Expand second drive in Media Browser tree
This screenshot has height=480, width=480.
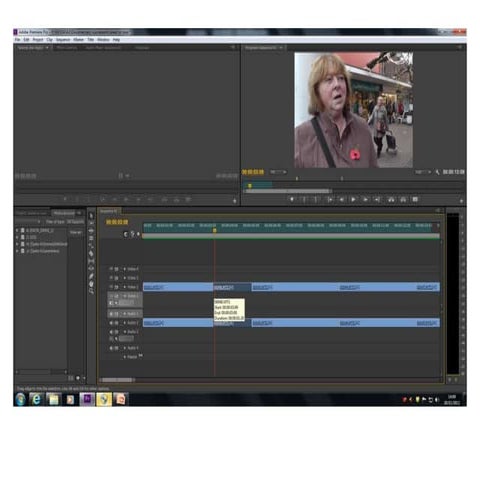[17, 237]
